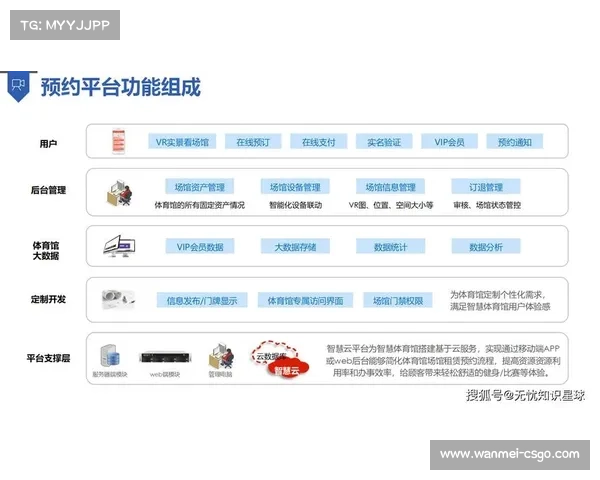The image size is (600, 480).
Task: Click the 管理电脑 desk icon in 平台支撑层
Action: [221, 356]
